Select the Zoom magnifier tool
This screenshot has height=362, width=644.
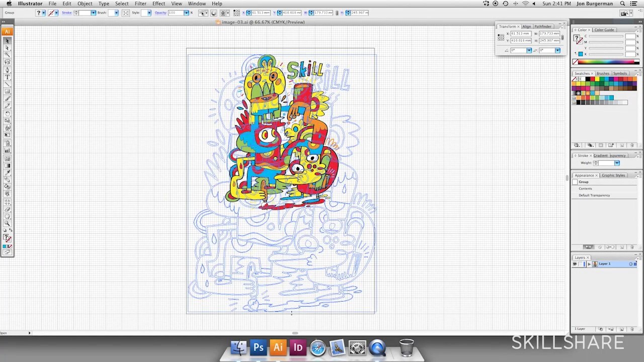(x=7, y=223)
